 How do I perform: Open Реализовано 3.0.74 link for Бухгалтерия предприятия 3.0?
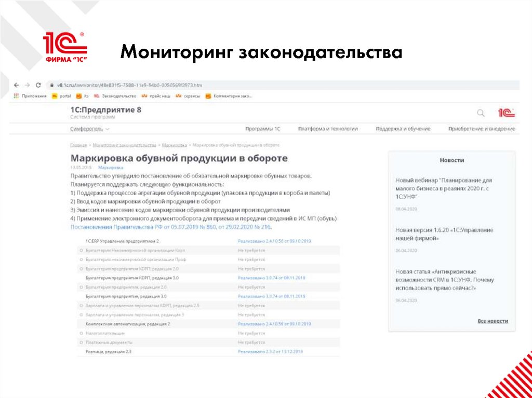pos(271,296)
